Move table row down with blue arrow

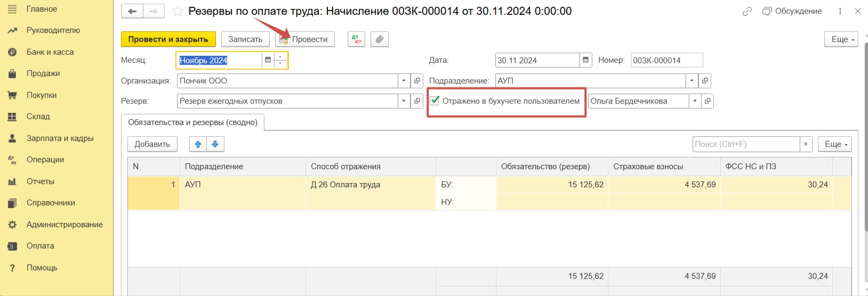point(215,144)
